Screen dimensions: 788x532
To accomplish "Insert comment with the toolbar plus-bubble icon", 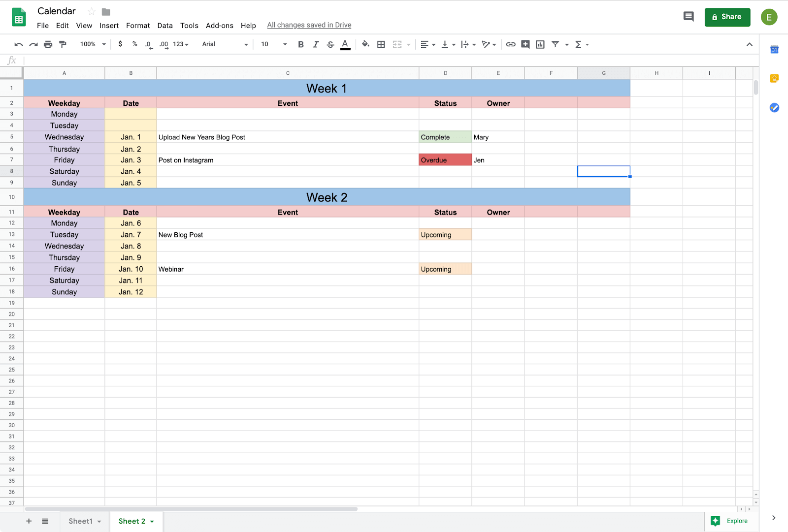I will point(525,44).
